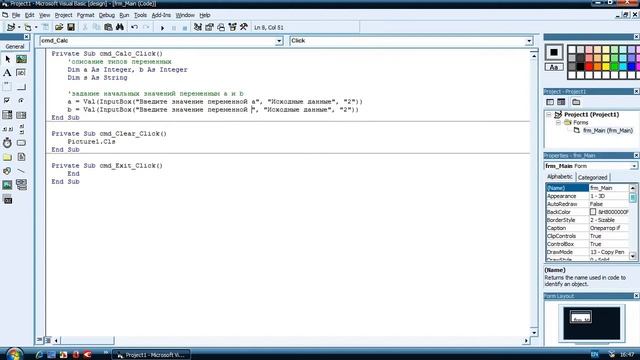
Task: Select the OLE control in toolbox
Action: click(7, 200)
